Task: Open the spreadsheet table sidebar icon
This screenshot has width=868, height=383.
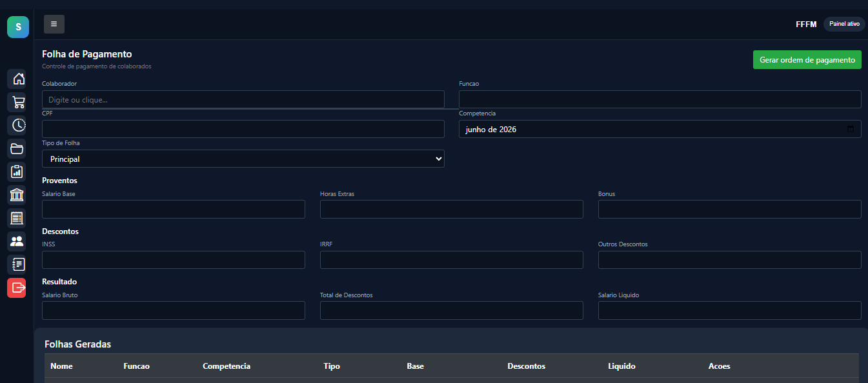Action: point(17,218)
